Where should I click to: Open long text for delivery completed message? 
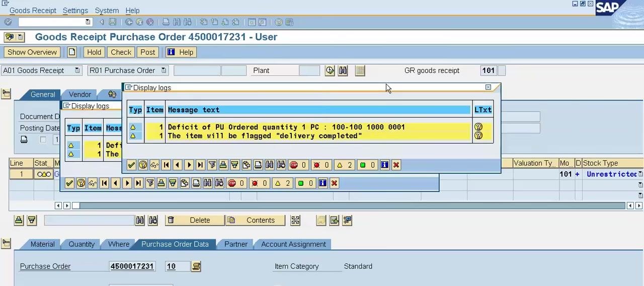478,135
